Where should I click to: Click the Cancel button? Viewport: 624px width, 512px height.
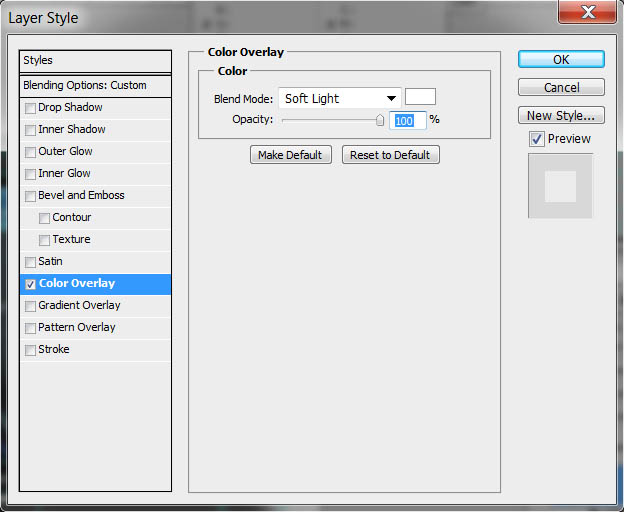click(x=561, y=87)
